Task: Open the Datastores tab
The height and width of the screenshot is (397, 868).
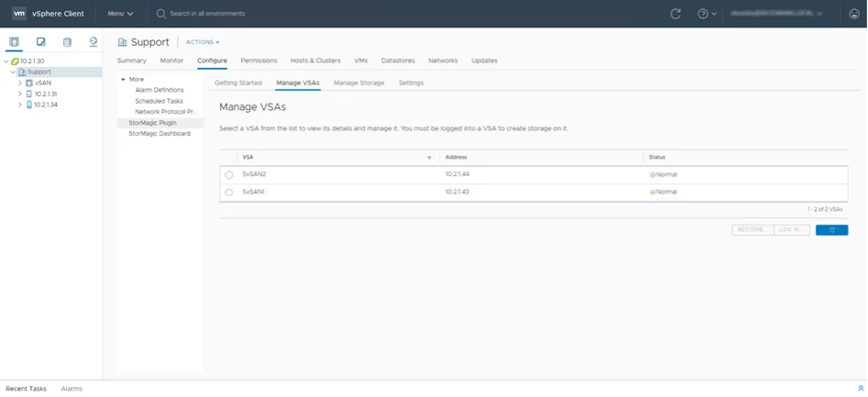Action: [398, 61]
